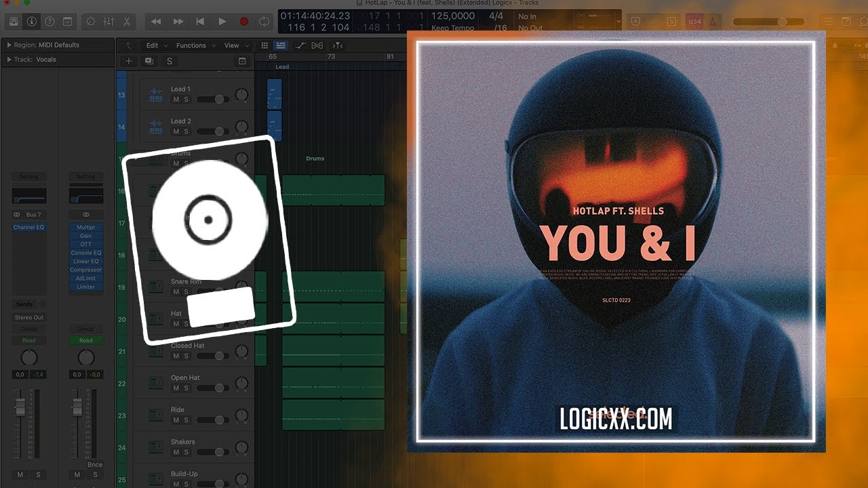Click the Shakers pan knob

tap(241, 448)
